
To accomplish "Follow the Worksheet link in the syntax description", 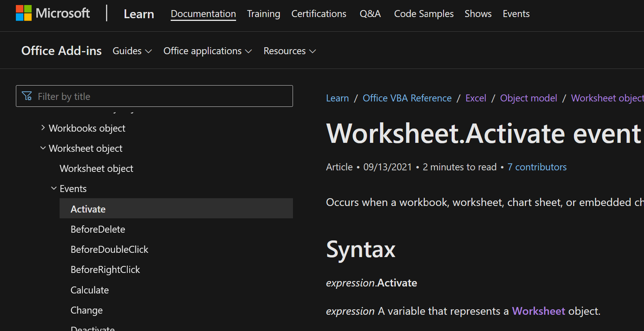I will pyautogui.click(x=538, y=311).
